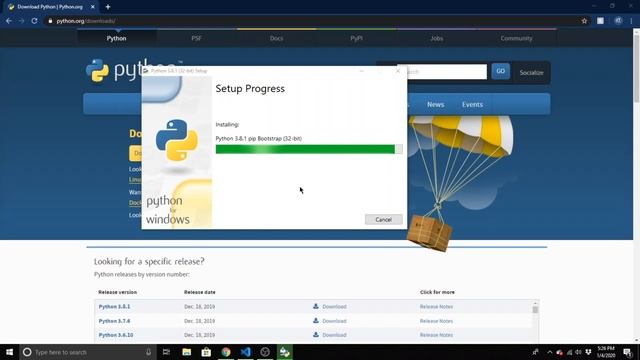Open the Events menu item

click(x=472, y=104)
